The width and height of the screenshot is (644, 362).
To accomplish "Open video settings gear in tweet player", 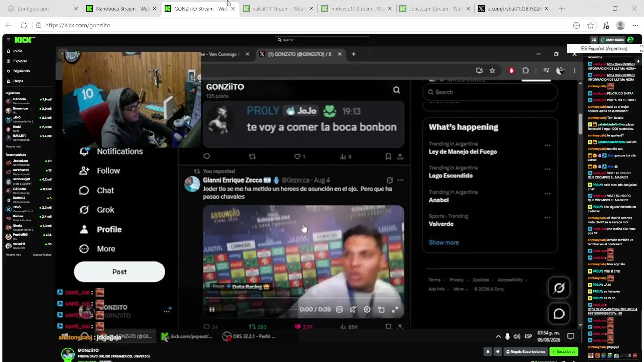I will point(367,310).
